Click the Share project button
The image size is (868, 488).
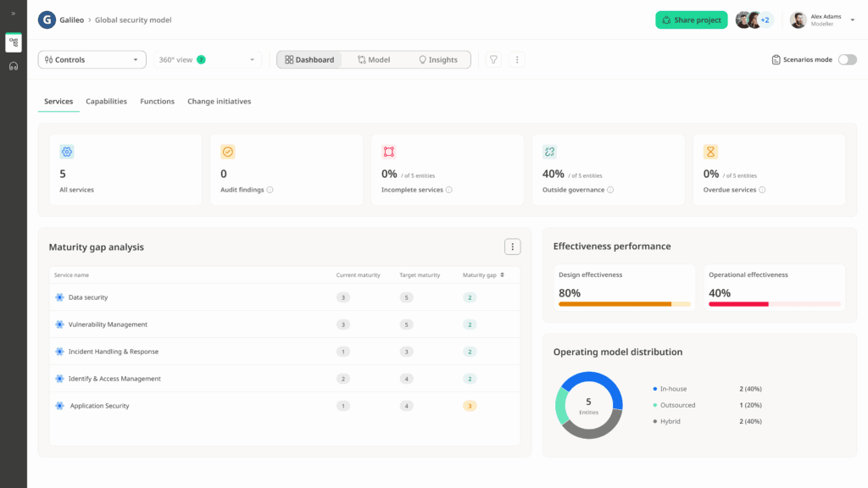click(691, 19)
